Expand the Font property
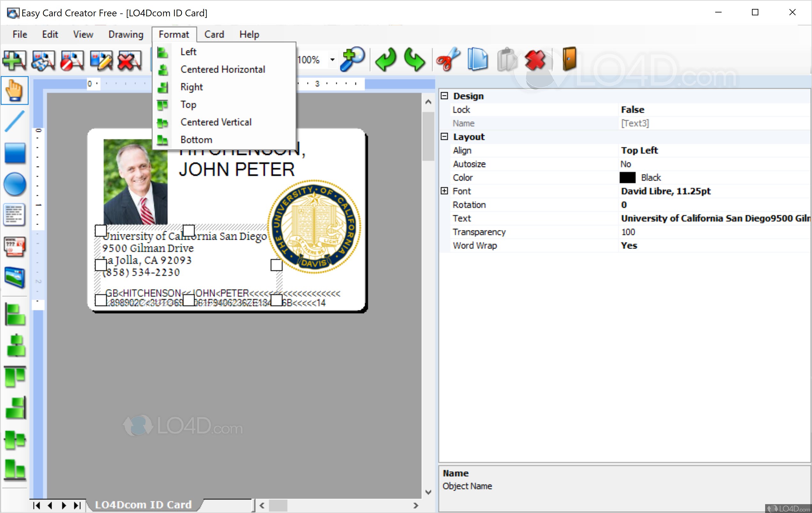The image size is (812, 513). 444,191
